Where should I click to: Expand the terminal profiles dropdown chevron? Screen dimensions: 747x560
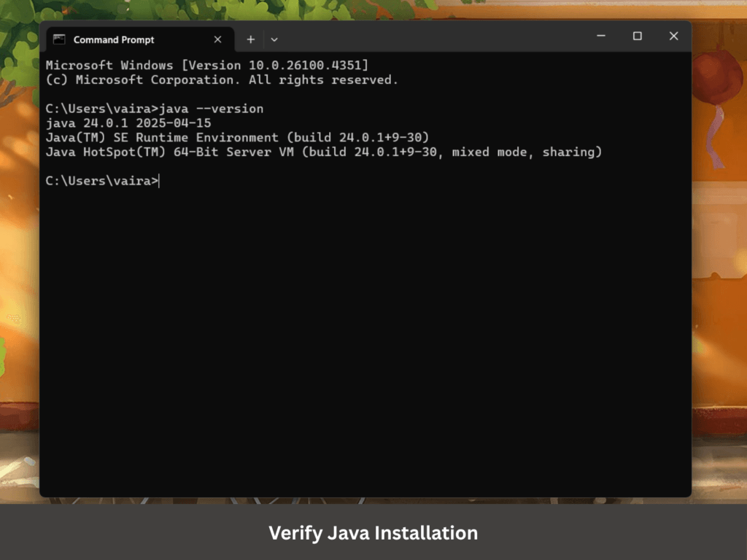(274, 39)
